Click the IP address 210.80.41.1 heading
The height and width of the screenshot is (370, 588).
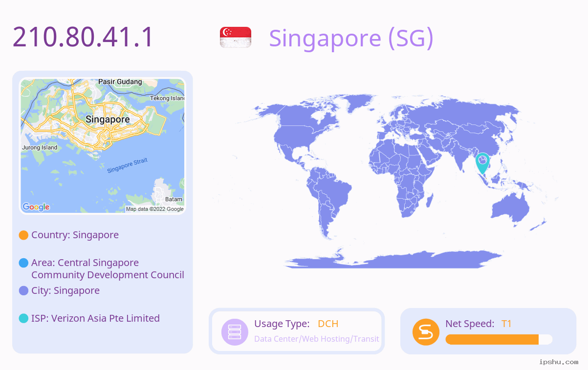pyautogui.click(x=83, y=38)
